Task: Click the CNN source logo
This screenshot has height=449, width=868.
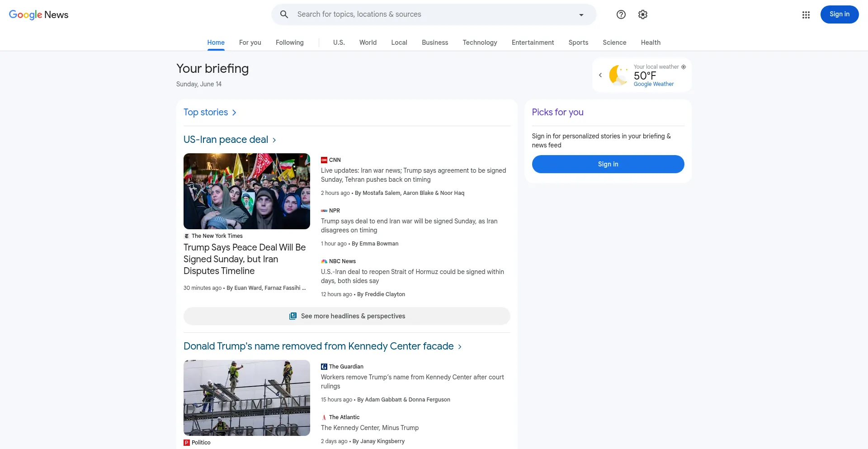Action: click(x=324, y=160)
